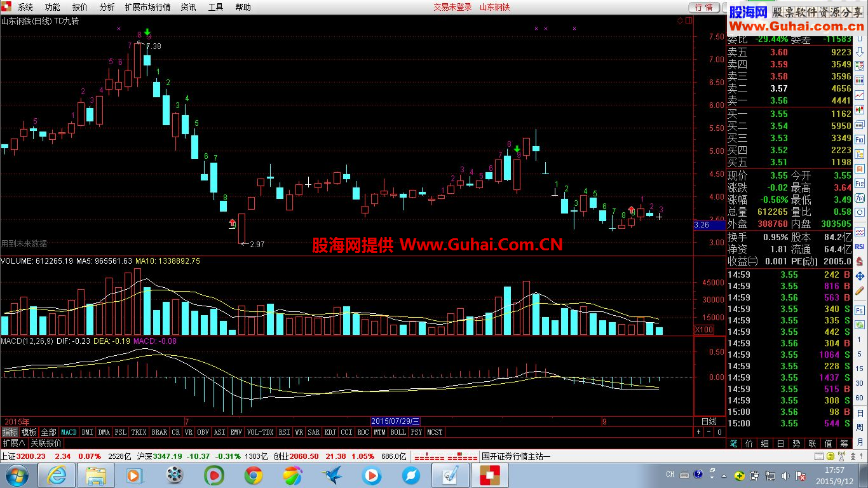The height and width of the screenshot is (488, 868).
Task: Open the '筹' tab in quote panel
Action: (844, 444)
